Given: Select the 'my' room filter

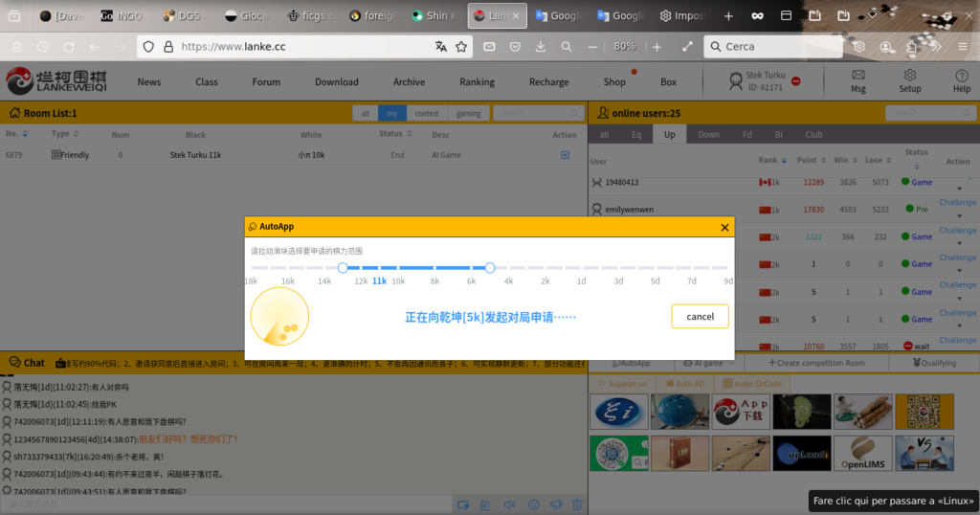Looking at the screenshot, I should pyautogui.click(x=391, y=113).
